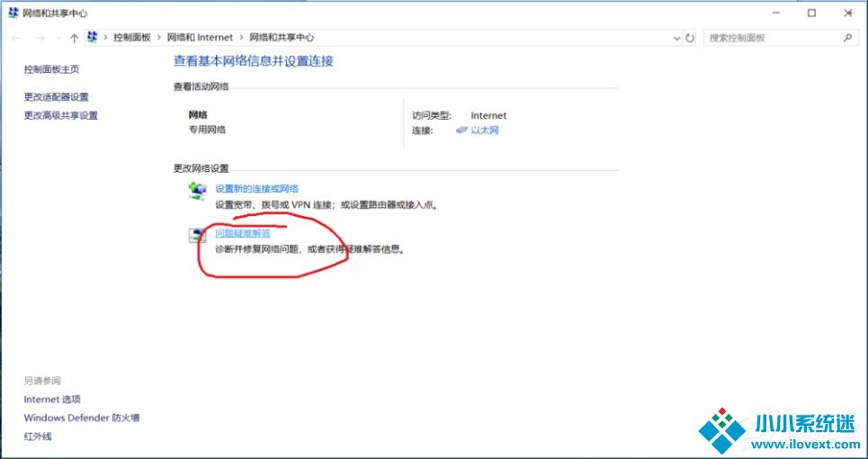Expand the address bar history dropdown
The height and width of the screenshot is (459, 868).
coord(676,38)
